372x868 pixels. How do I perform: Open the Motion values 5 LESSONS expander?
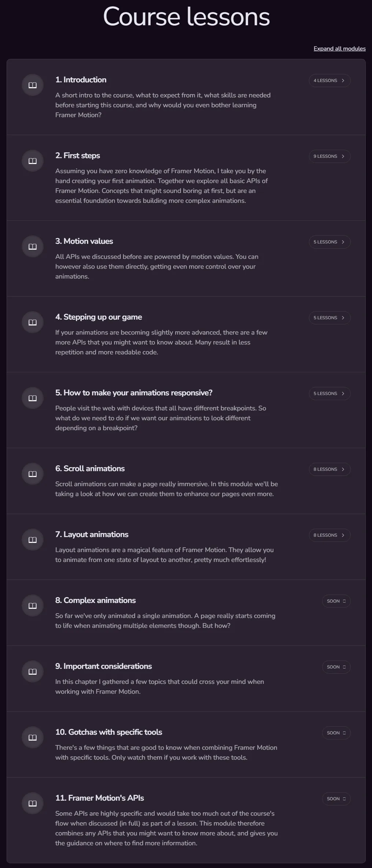(x=329, y=242)
